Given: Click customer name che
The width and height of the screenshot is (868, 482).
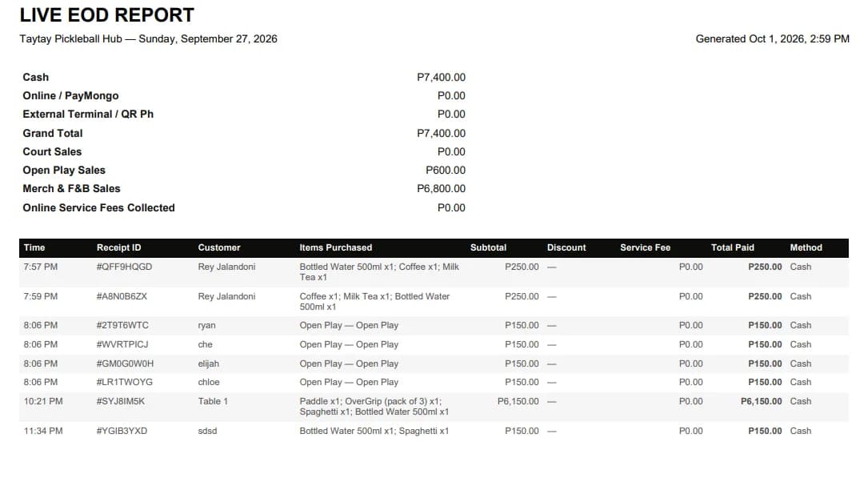Looking at the screenshot, I should tap(206, 344).
